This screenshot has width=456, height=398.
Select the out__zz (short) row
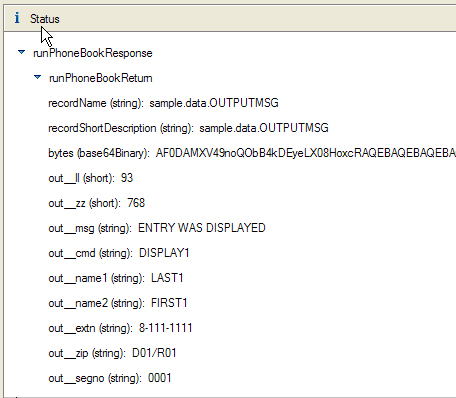97,203
